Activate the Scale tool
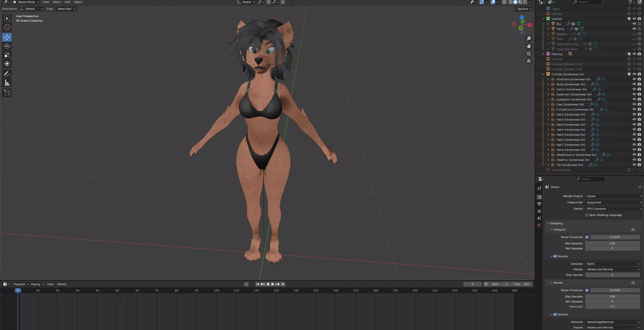This screenshot has height=330, width=644. coord(7,55)
